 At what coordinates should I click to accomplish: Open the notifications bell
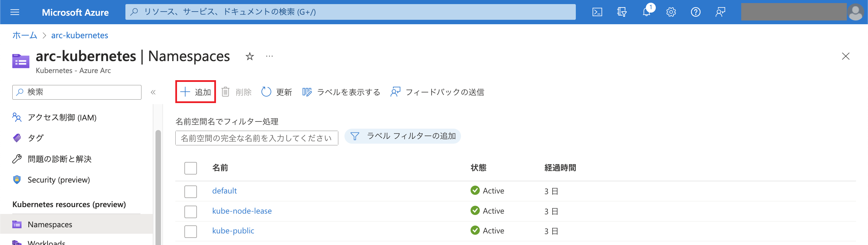[646, 12]
